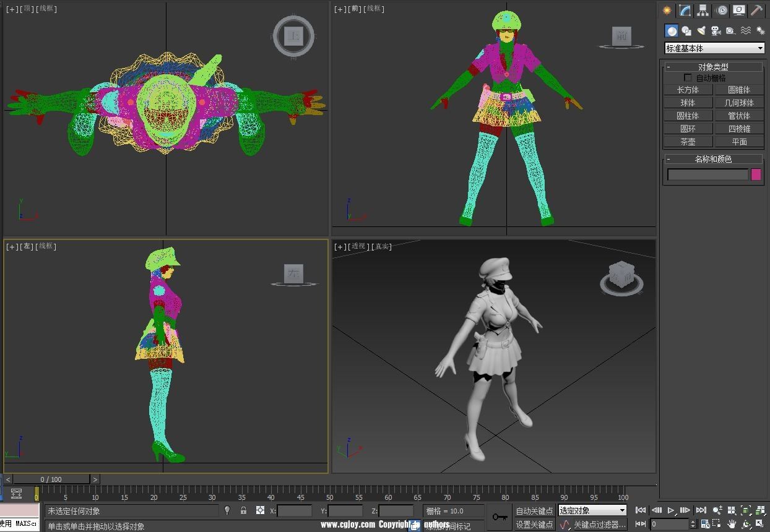Open the 标准基本体 primitive type dropdown
Viewport: 770px width, 532px height.
[715, 48]
